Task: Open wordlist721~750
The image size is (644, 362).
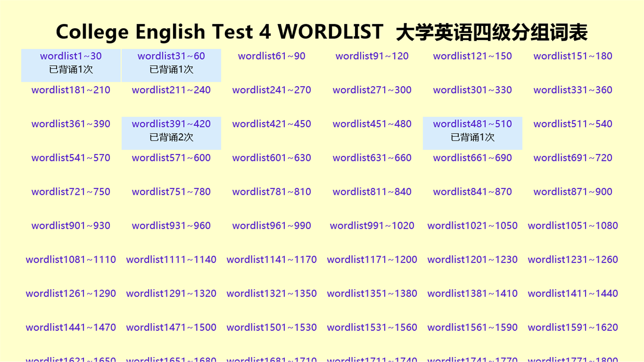Action: tap(71, 192)
